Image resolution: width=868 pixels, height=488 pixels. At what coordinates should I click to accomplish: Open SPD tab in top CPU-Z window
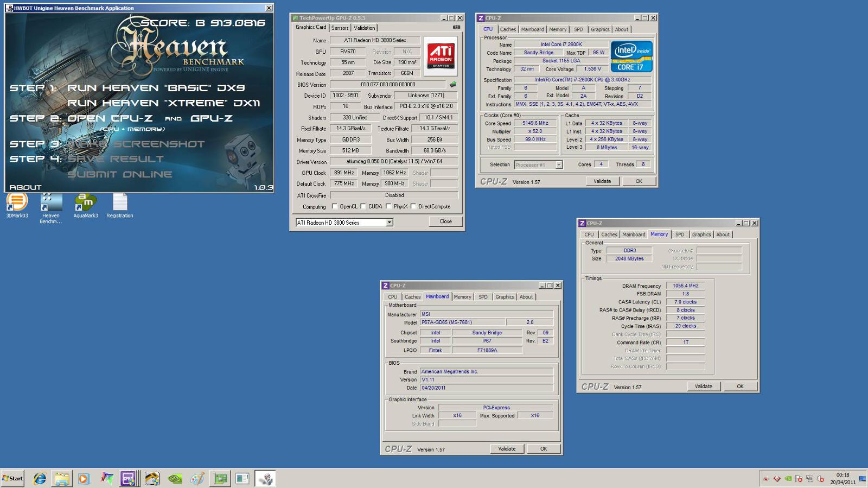tap(578, 30)
